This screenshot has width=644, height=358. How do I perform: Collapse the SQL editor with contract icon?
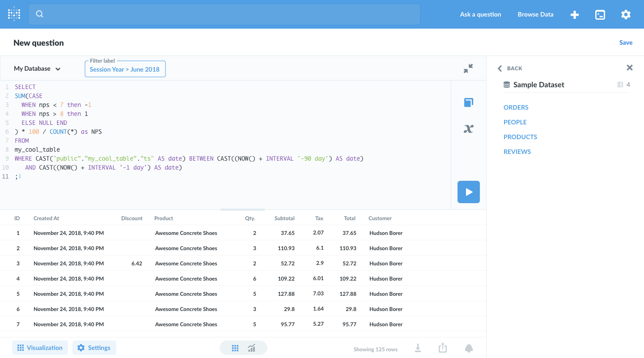point(468,68)
